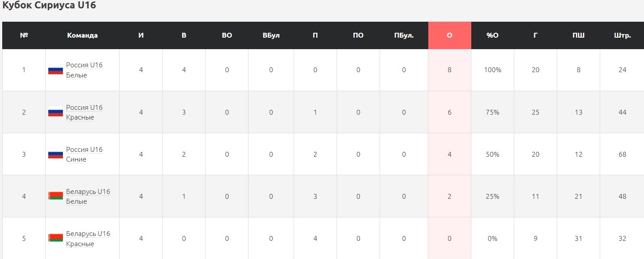Click the Штр. penalties column header

click(x=622, y=35)
